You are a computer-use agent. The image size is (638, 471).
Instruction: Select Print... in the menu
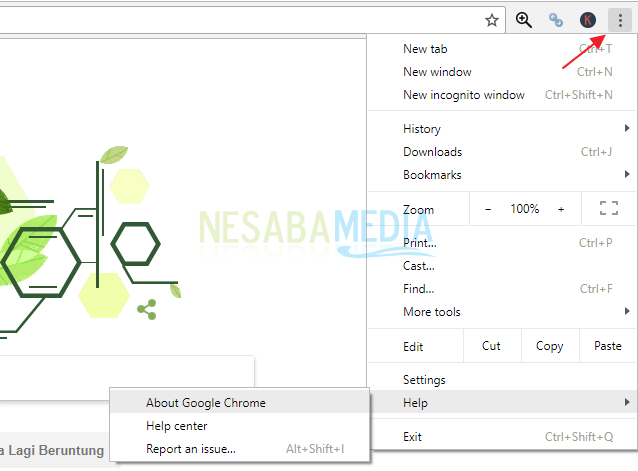click(503, 243)
